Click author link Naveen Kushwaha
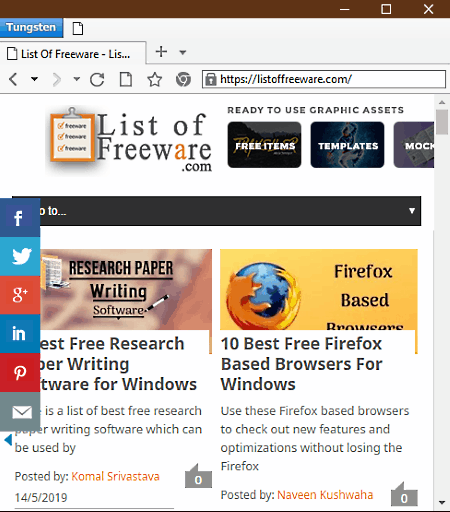450x512 pixels. tap(325, 495)
